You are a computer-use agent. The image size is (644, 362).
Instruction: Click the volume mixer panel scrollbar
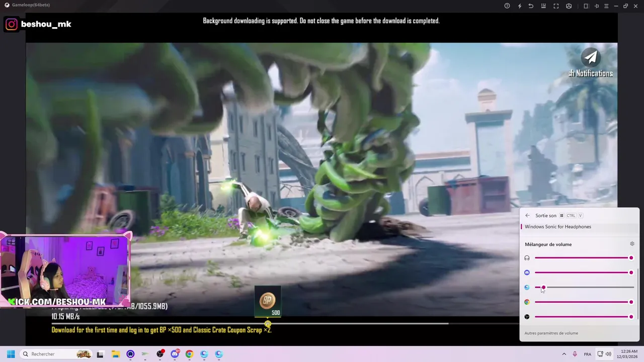pos(638,294)
